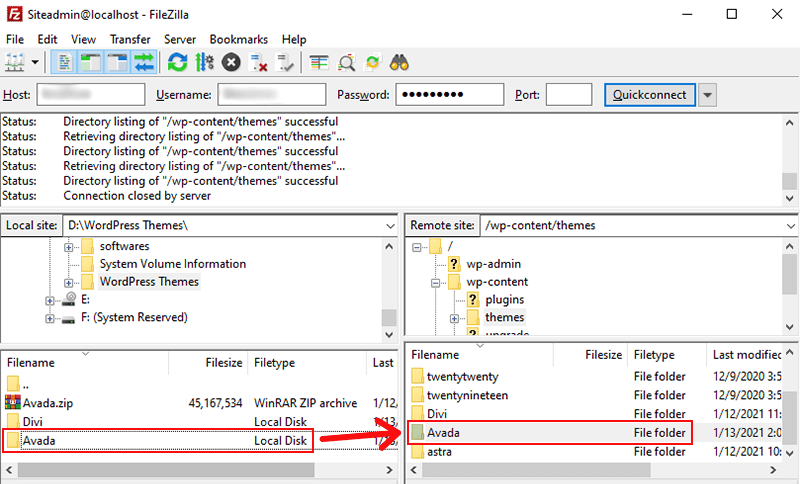Select the plugins remote folder
This screenshot has height=484, width=800.
tap(505, 299)
